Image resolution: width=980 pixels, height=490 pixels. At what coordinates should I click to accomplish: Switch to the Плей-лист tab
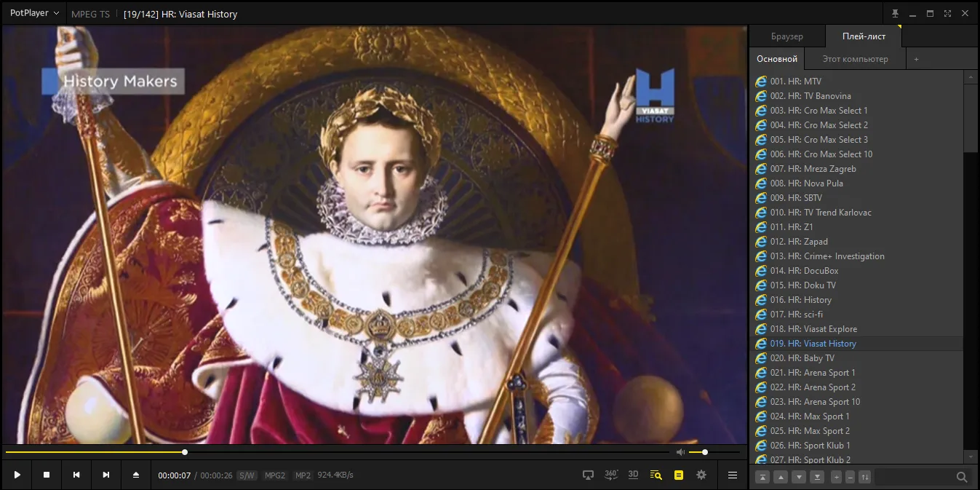tap(864, 36)
